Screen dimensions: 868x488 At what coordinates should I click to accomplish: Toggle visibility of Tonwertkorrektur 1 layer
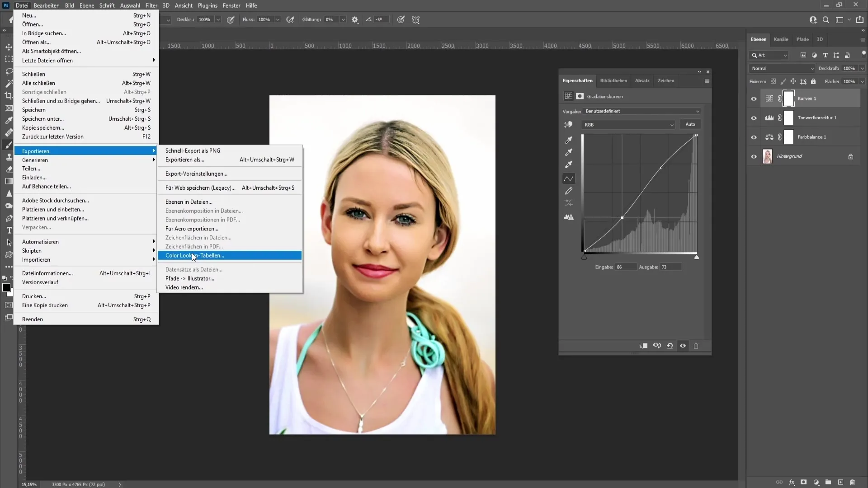[x=753, y=117]
